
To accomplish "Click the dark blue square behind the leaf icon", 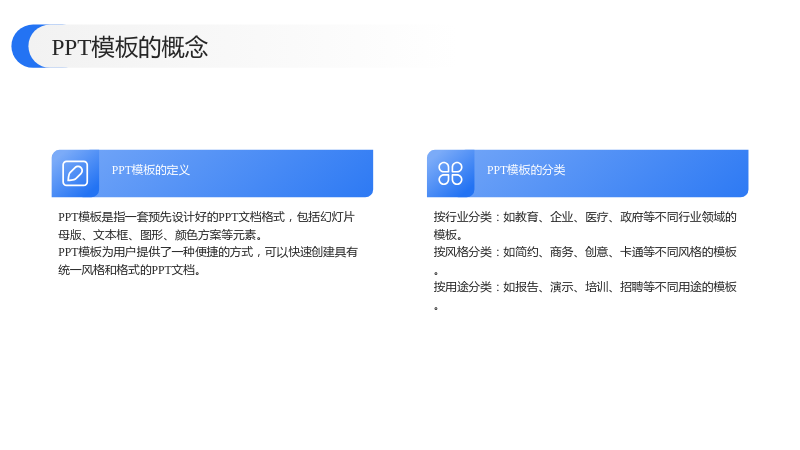I will point(75,173).
